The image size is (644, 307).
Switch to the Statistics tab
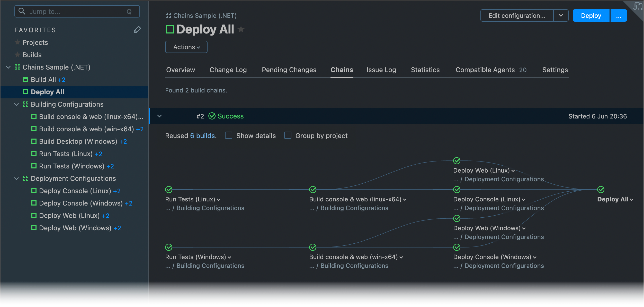[425, 70]
